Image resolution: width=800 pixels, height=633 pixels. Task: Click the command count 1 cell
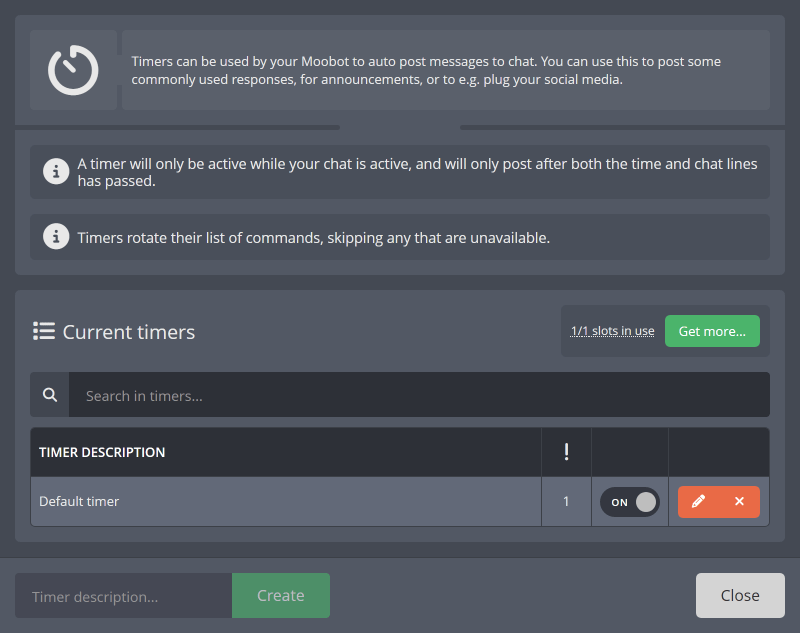[x=566, y=501]
